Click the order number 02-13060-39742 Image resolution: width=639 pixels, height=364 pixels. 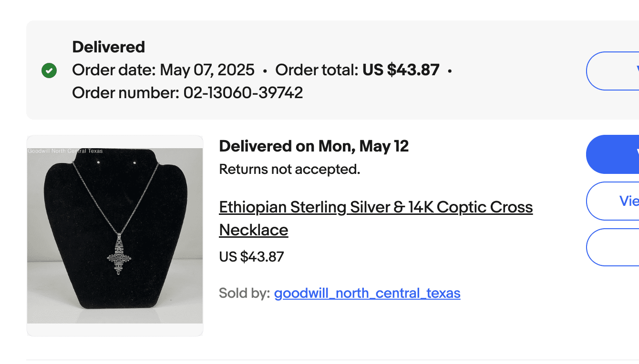(243, 92)
